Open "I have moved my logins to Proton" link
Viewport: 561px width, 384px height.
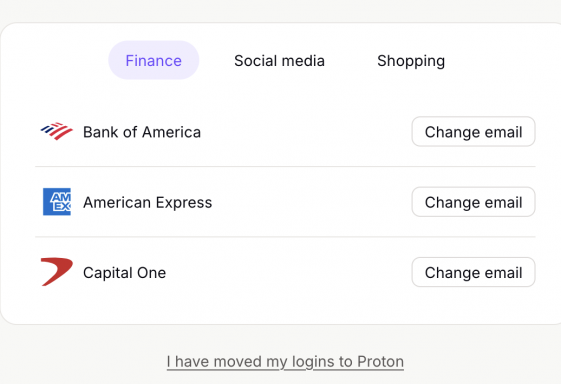(x=285, y=361)
